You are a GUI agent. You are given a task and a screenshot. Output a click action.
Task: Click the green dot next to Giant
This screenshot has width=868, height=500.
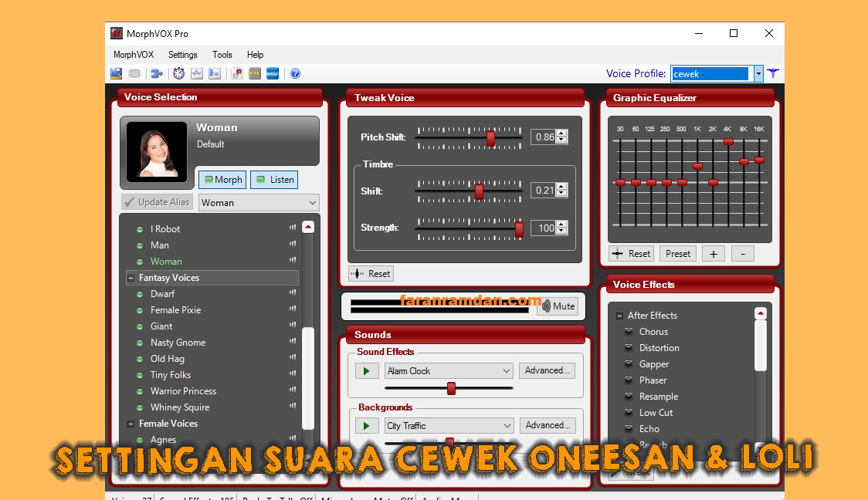[140, 327]
